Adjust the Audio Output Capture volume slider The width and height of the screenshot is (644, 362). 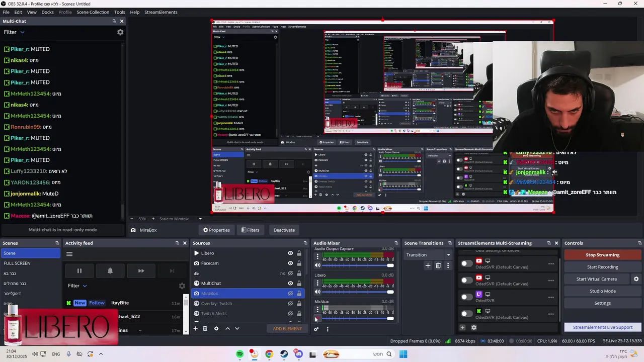click(x=358, y=265)
